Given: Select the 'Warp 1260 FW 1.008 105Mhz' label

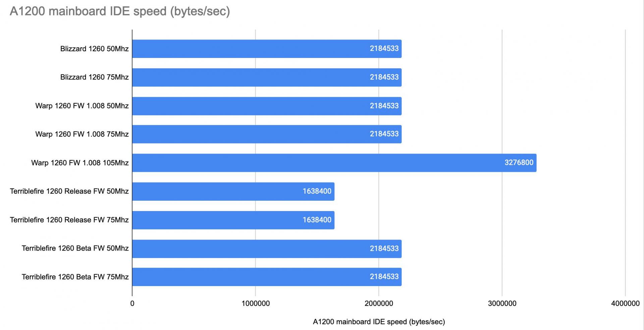Looking at the screenshot, I should [80, 163].
